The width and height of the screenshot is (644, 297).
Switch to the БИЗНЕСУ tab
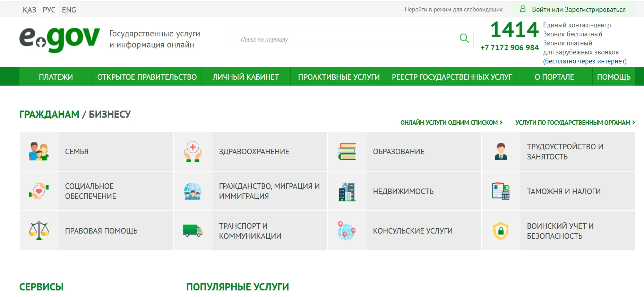[110, 114]
